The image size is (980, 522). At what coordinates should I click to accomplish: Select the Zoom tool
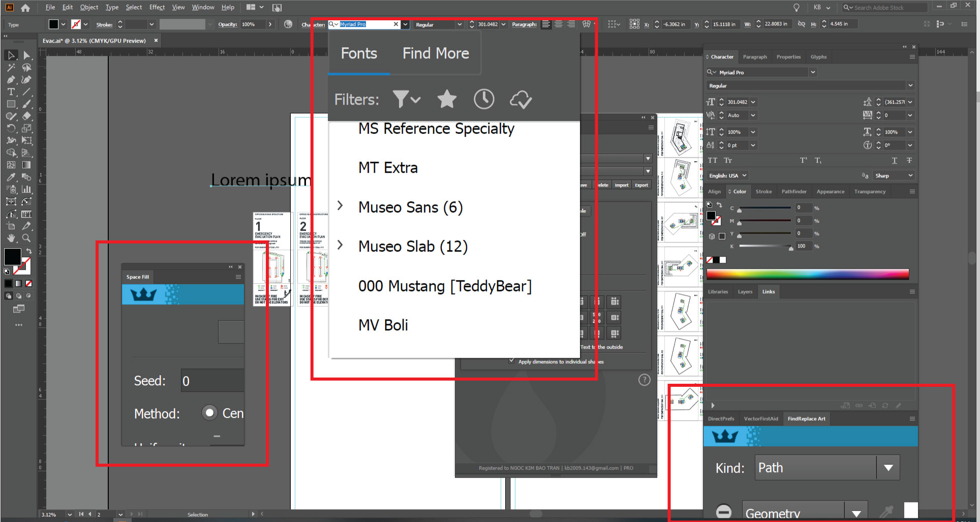click(26, 238)
